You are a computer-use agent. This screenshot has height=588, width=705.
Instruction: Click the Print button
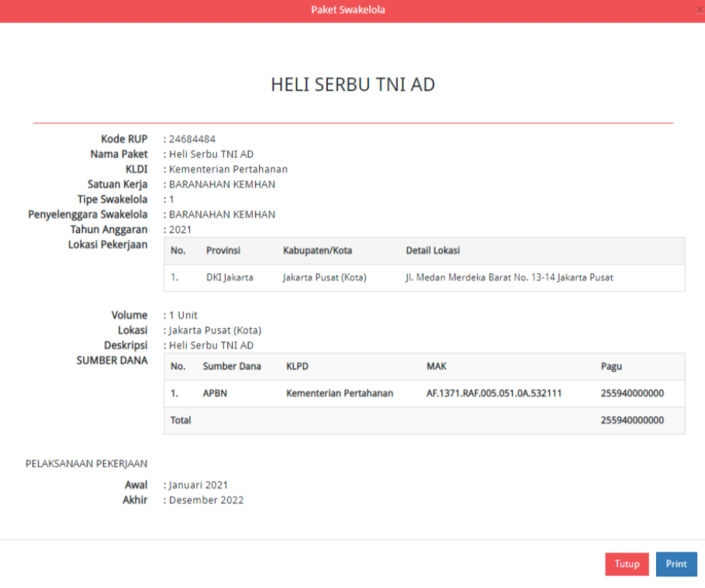click(676, 564)
